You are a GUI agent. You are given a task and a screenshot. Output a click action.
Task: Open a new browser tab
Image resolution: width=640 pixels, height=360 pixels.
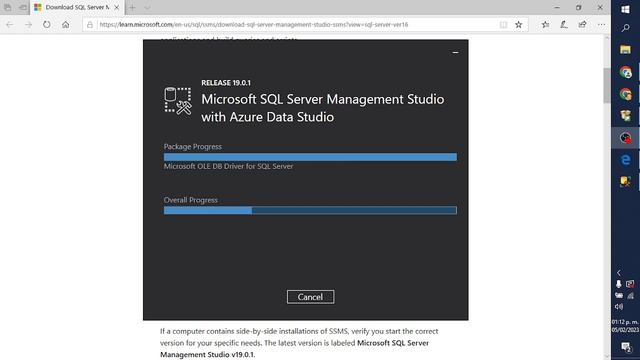(132, 7)
